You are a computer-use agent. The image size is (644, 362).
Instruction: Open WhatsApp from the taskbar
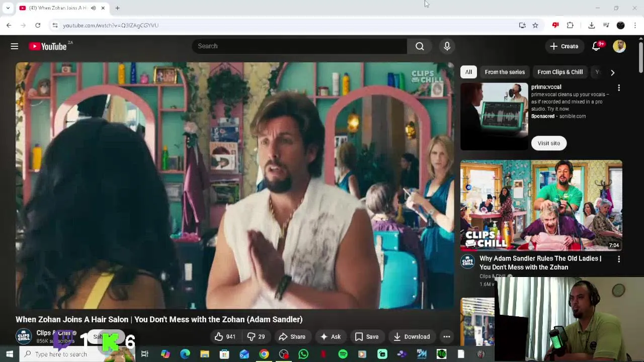pyautogui.click(x=303, y=354)
